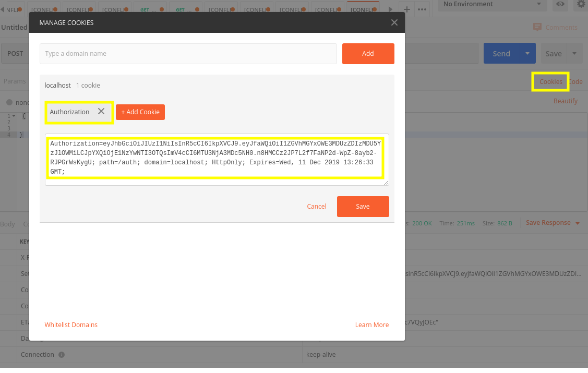Click Beautify in the body editor
588x373 pixels.
point(566,101)
